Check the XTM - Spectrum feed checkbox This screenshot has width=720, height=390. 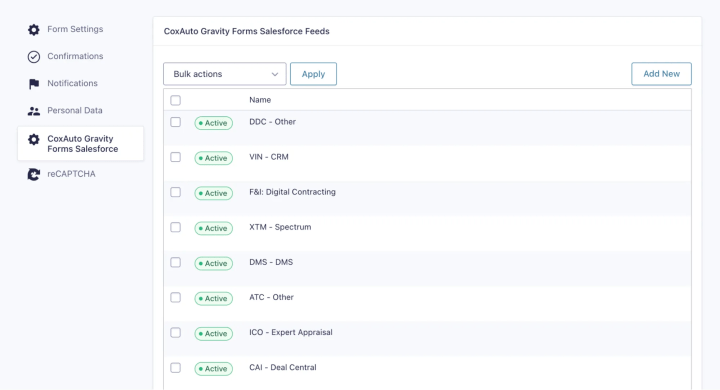[175, 227]
